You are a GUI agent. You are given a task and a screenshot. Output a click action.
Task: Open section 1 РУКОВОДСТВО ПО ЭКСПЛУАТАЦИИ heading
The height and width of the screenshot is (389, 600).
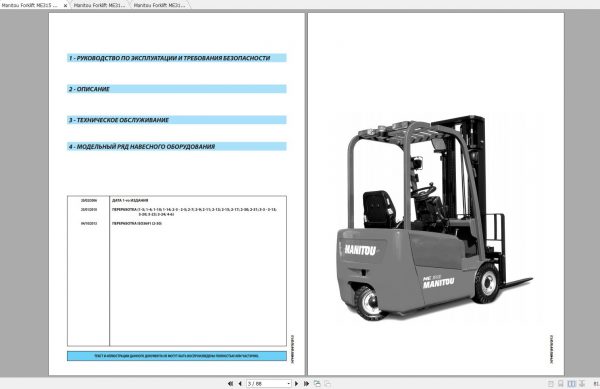tap(177, 58)
